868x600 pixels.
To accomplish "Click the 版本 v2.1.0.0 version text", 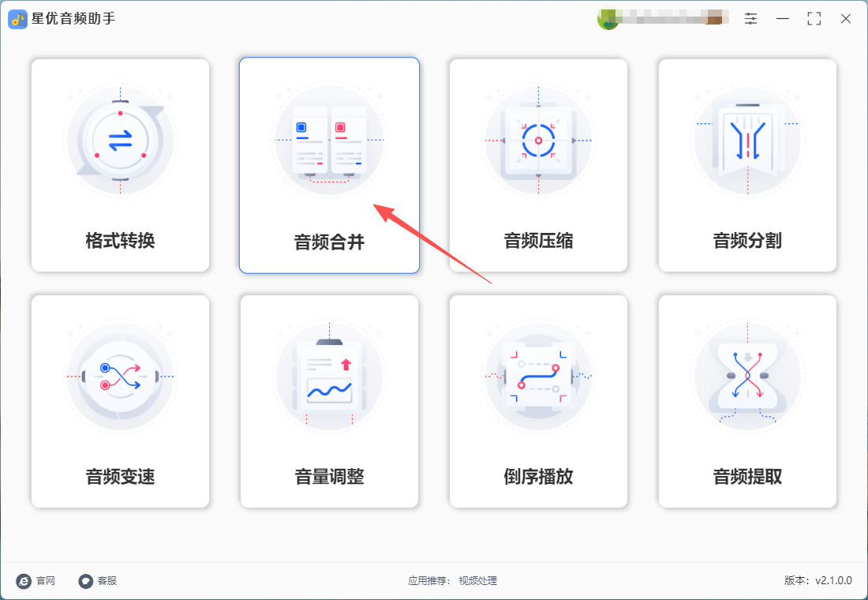I will (x=818, y=580).
